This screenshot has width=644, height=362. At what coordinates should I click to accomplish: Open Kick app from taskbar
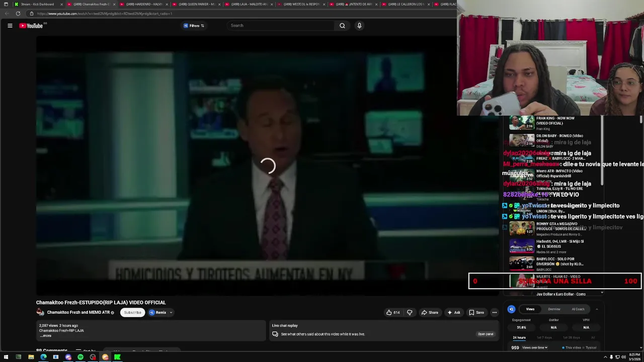[x=117, y=357]
